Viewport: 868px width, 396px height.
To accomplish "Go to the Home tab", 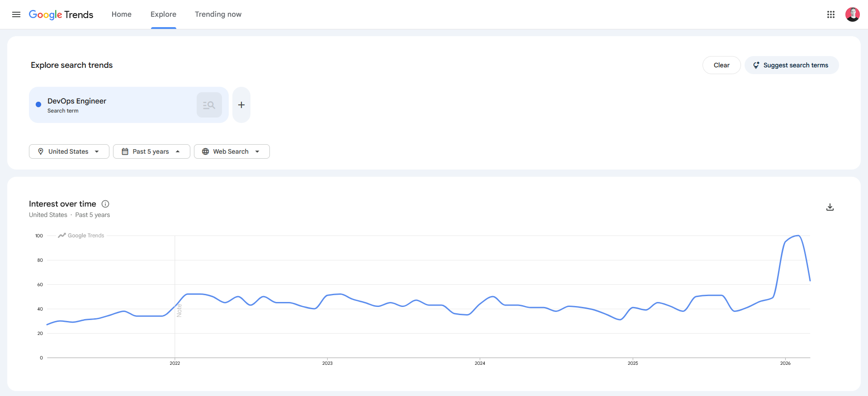I will coord(122,14).
